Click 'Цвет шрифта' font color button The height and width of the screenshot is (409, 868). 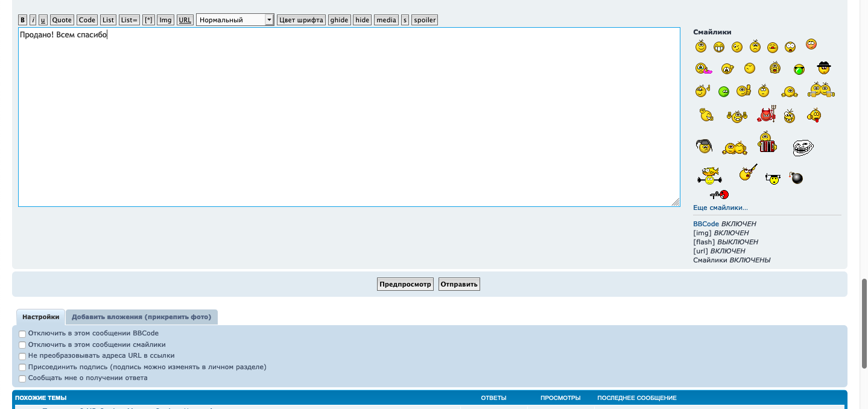click(301, 20)
